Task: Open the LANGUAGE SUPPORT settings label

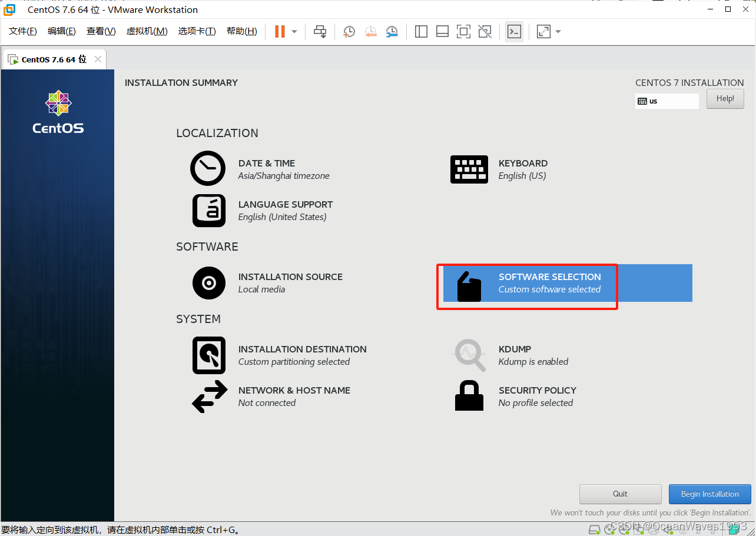Action: [x=286, y=205]
